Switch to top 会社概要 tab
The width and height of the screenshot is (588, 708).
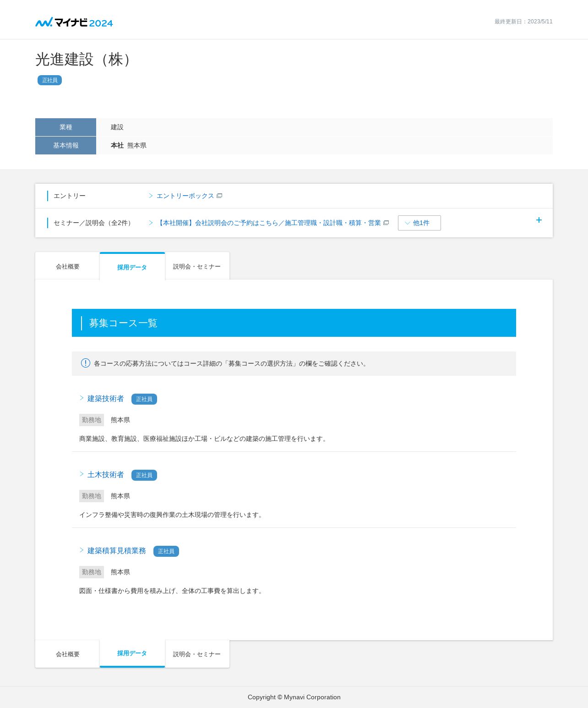point(68,266)
